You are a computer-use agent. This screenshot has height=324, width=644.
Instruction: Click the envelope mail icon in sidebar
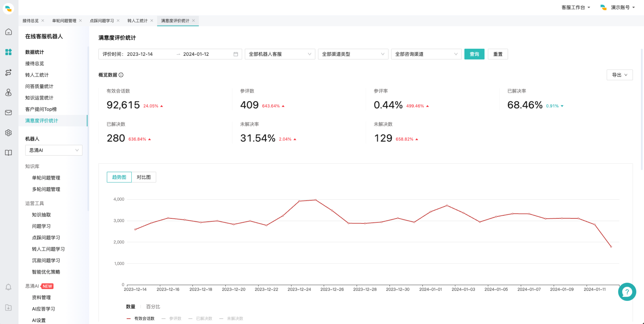9,113
